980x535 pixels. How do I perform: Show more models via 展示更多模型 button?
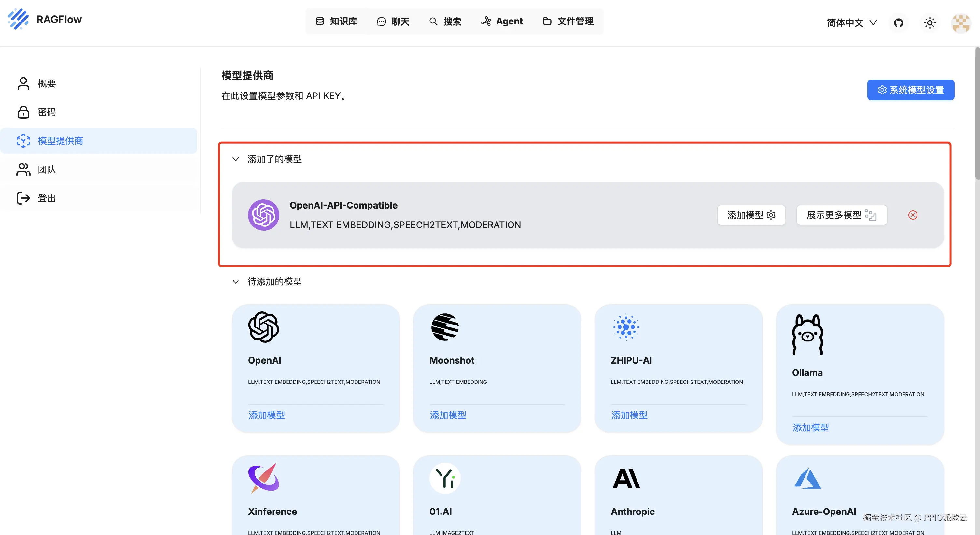coord(841,215)
